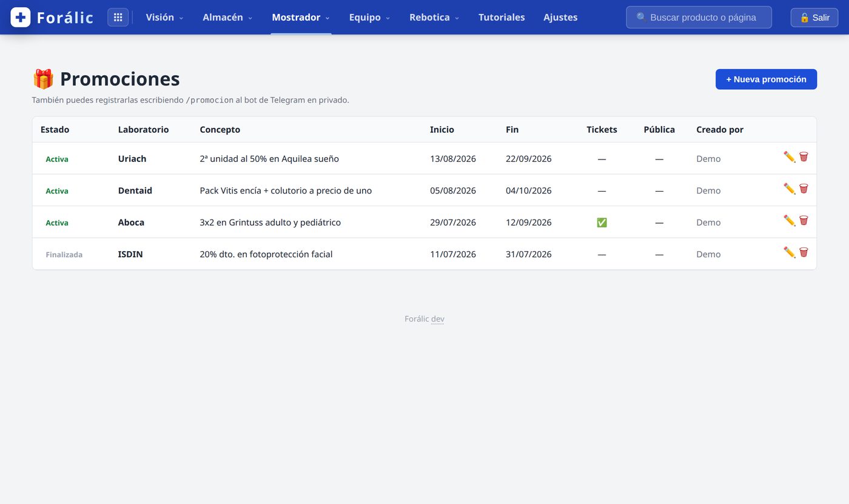Image resolution: width=849 pixels, height=504 pixels.
Task: Click Demo creator in Uriach row
Action: pos(708,159)
